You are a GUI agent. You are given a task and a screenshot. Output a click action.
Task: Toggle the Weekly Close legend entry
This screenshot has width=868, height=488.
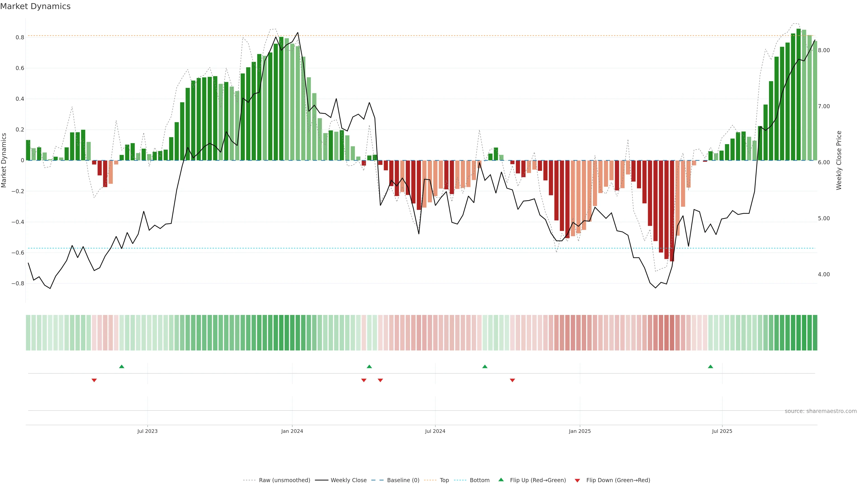pos(348,480)
